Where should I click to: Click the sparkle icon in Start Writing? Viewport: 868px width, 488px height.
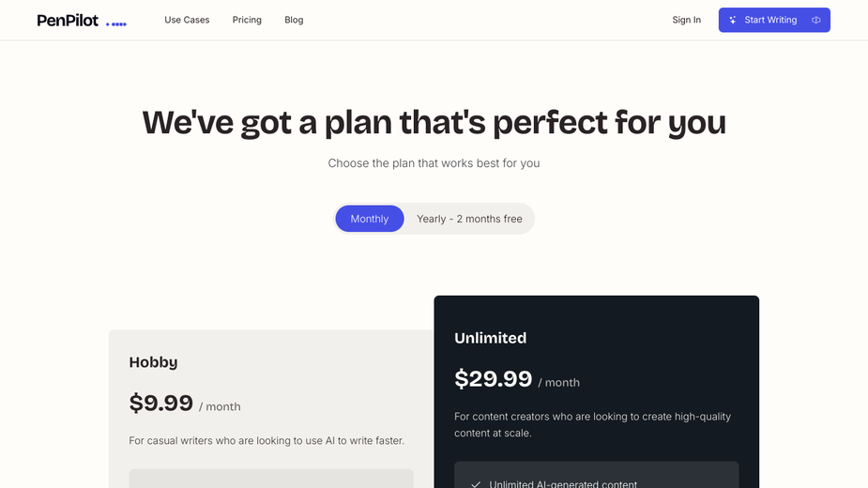733,20
